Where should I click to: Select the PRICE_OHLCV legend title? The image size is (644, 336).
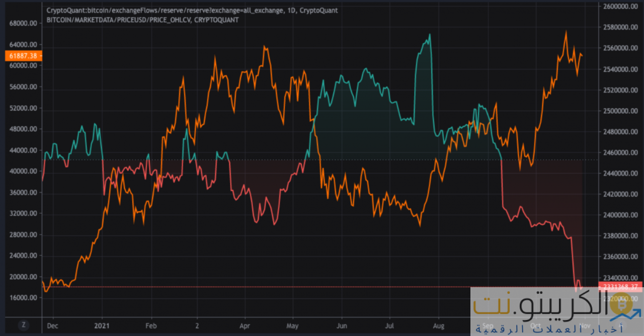[x=142, y=20]
